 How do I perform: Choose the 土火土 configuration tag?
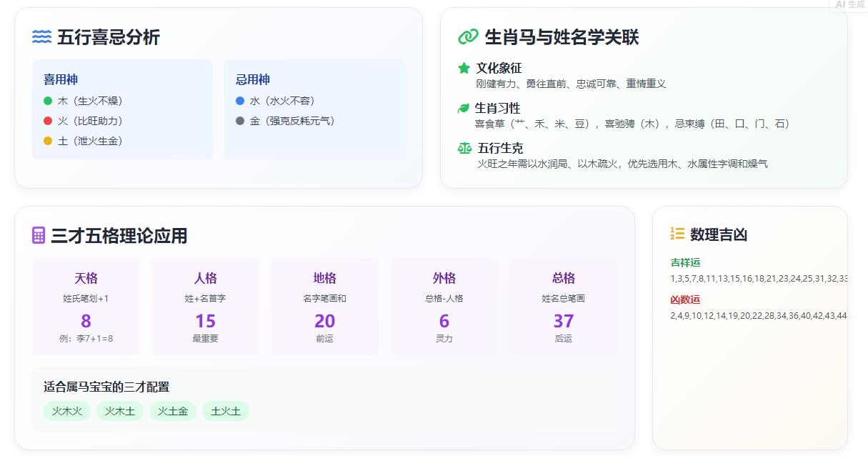coord(226,411)
